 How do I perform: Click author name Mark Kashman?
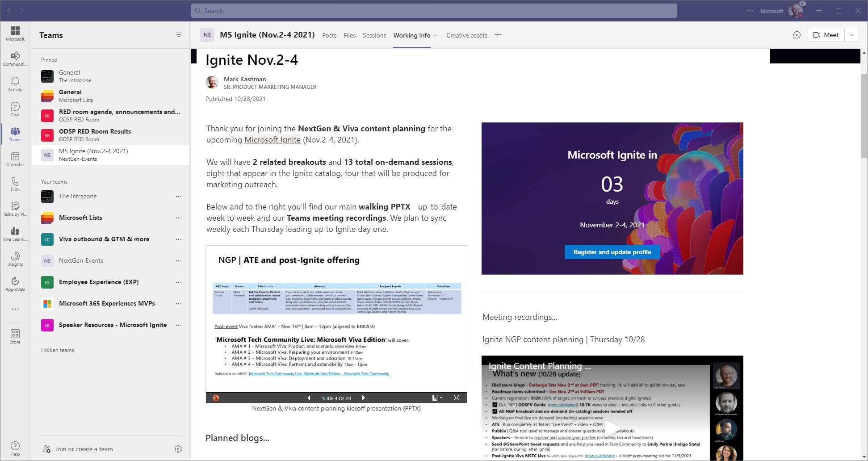coord(245,79)
